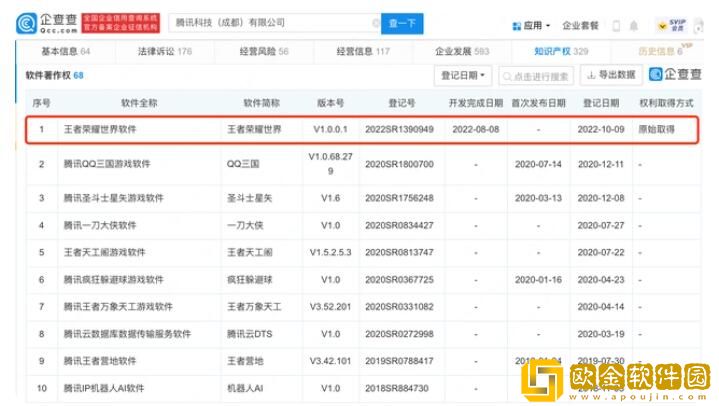
Task: Select the 腾讯王者万象天工游戏软件 row name
Action: pos(118,306)
